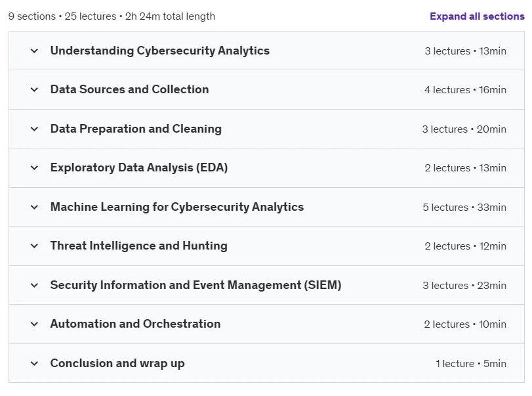Image resolution: width=532 pixels, height=396 pixels.
Task: Select Understanding Cybersecurity Analytics section title
Action: click(160, 51)
